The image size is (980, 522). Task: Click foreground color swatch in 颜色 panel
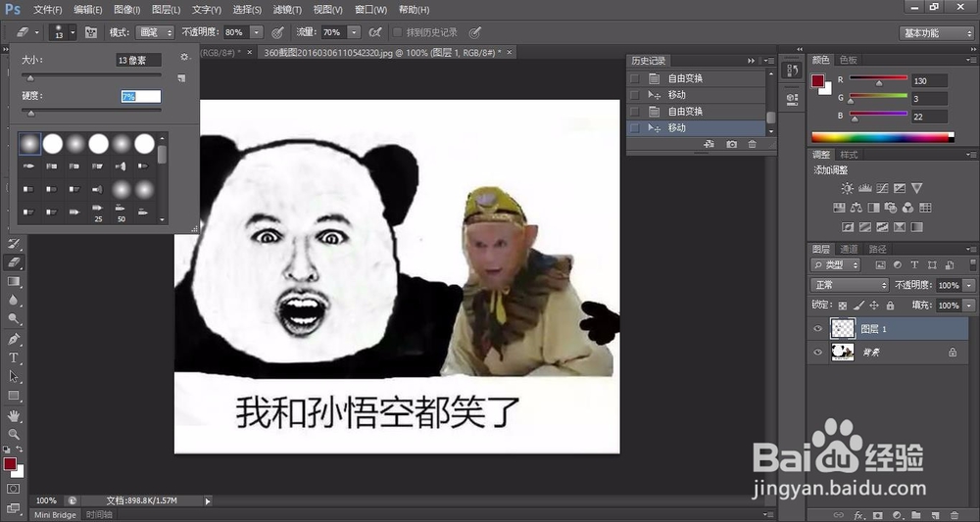pos(817,80)
